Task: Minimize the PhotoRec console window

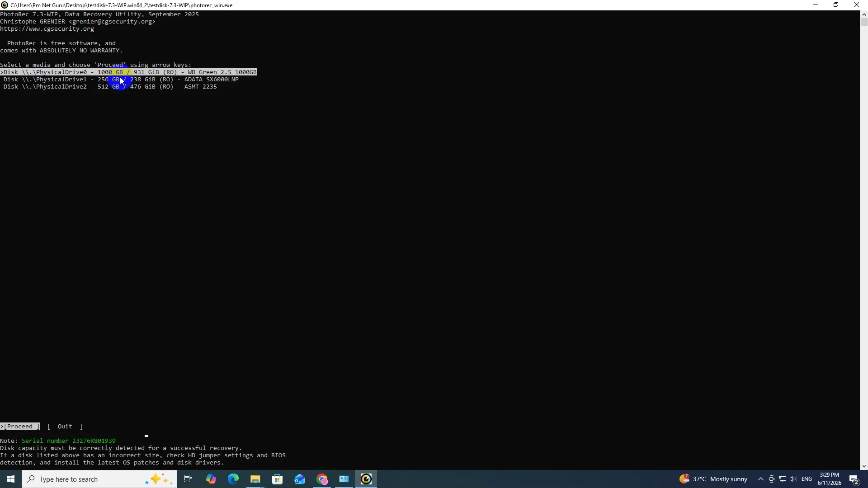Action: [816, 5]
